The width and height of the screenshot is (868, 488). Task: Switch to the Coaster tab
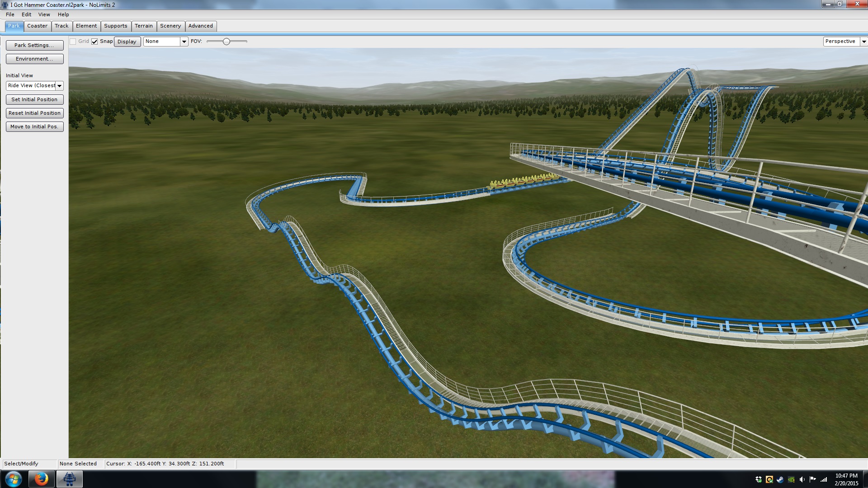37,26
